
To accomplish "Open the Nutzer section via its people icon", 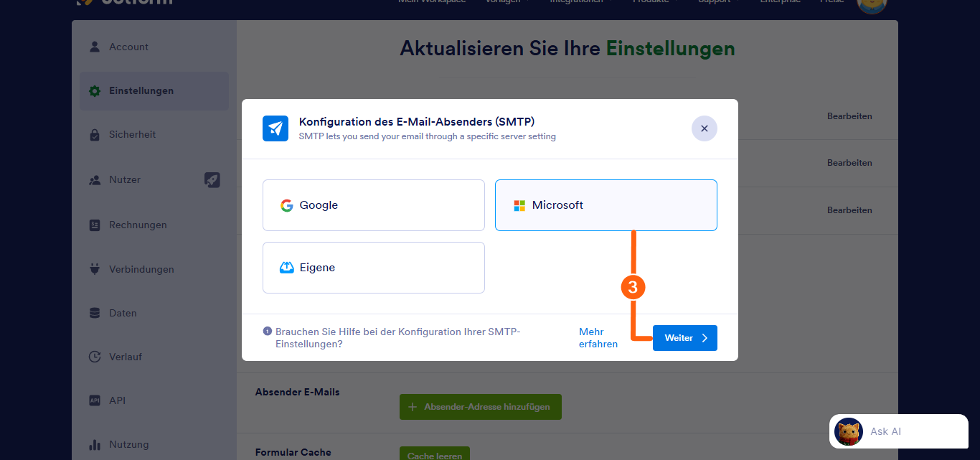I will [x=94, y=179].
